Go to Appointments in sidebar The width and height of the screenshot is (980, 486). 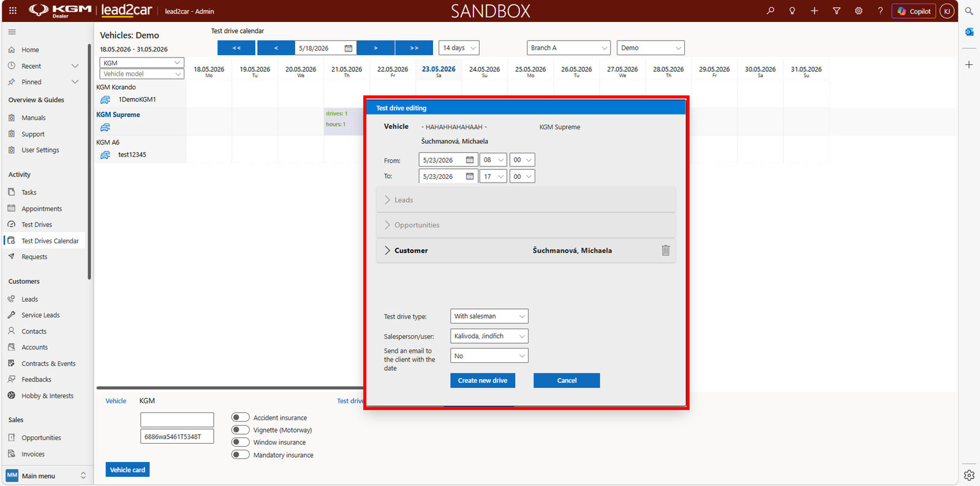tap(42, 208)
